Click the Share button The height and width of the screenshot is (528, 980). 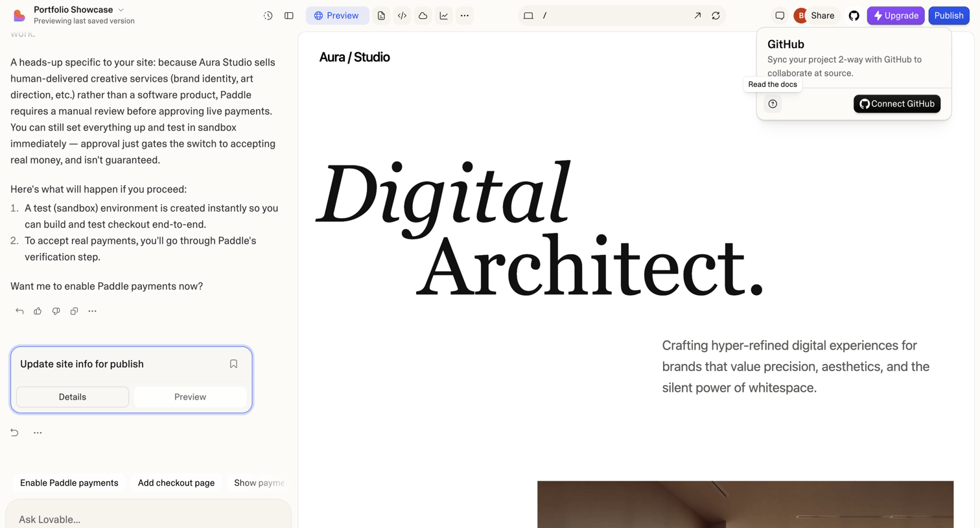[822, 16]
